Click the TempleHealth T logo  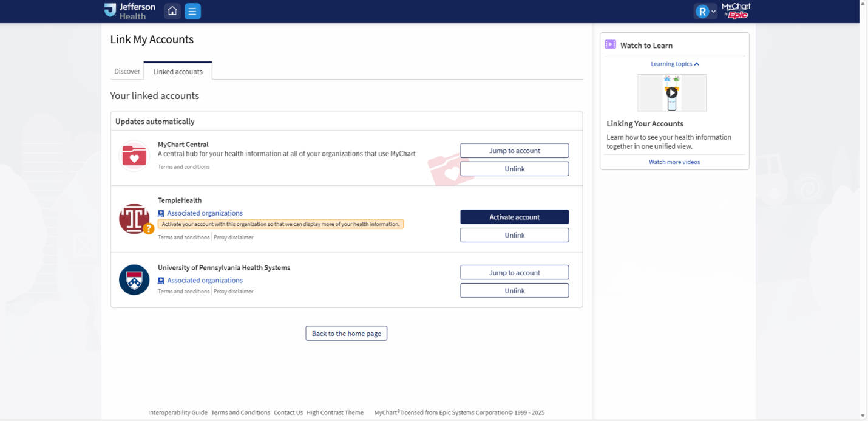(134, 219)
